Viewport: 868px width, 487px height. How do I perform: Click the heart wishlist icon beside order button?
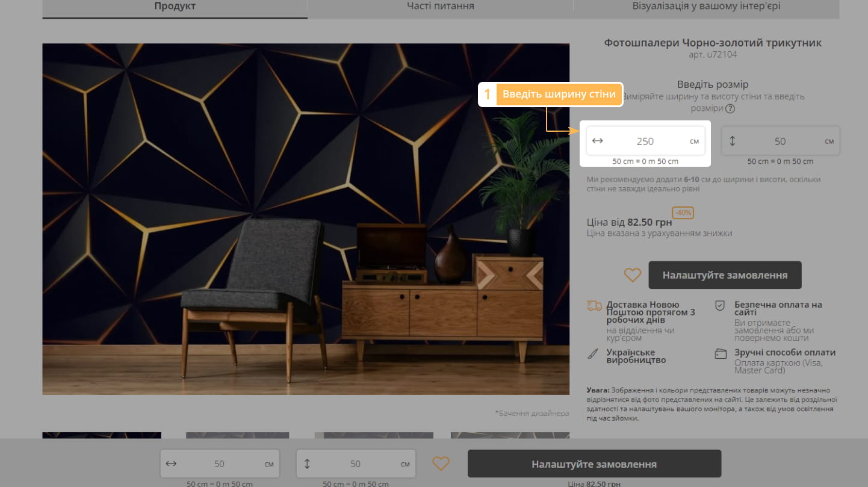click(632, 275)
